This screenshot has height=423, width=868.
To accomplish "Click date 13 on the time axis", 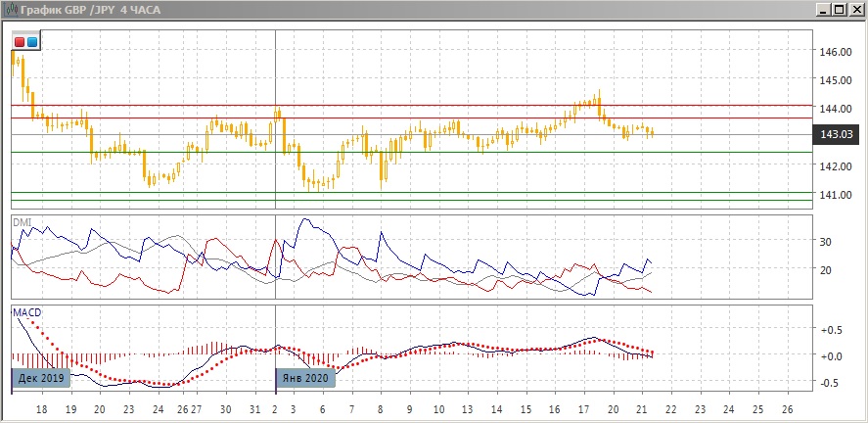I will [x=468, y=409].
